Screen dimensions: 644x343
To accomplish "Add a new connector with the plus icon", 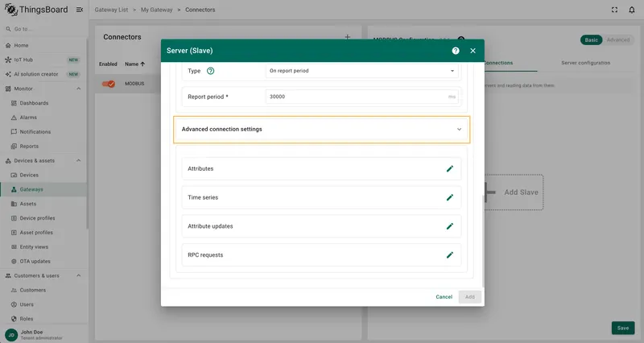I will click(x=348, y=37).
